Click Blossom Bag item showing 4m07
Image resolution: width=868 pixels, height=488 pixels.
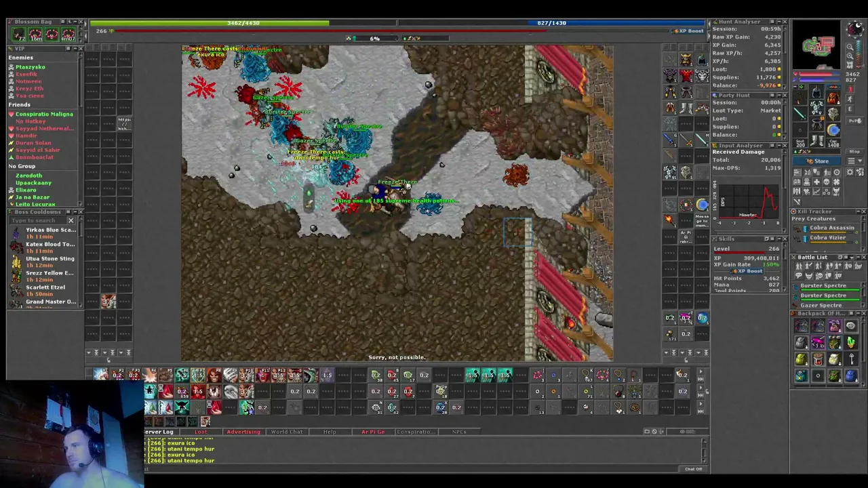(68, 35)
